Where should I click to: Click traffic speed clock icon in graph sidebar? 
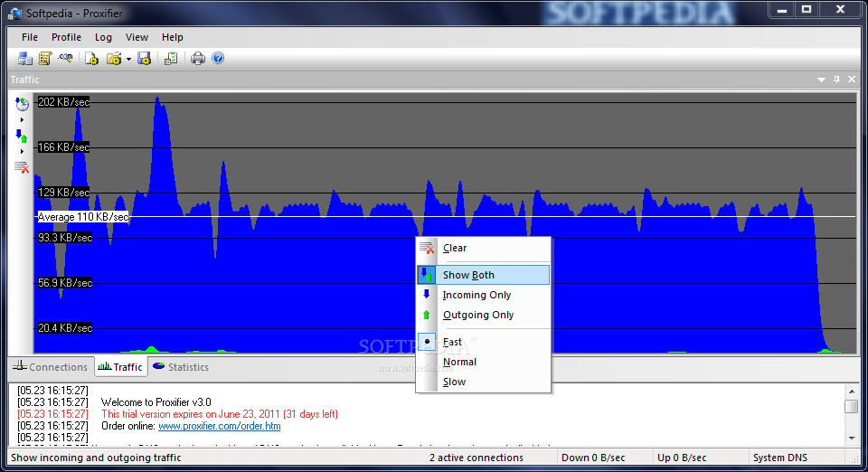pyautogui.click(x=22, y=103)
